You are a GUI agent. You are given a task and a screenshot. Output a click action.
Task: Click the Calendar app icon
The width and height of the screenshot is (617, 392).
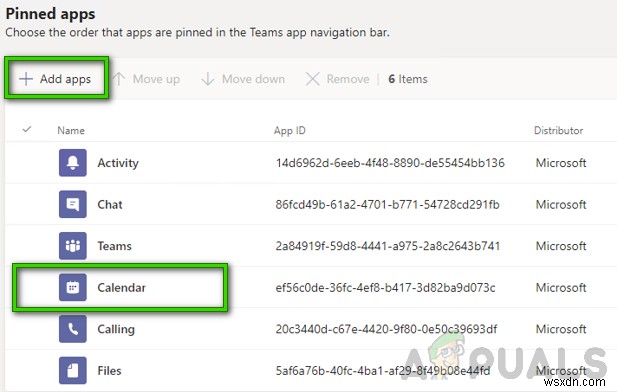pyautogui.click(x=73, y=287)
